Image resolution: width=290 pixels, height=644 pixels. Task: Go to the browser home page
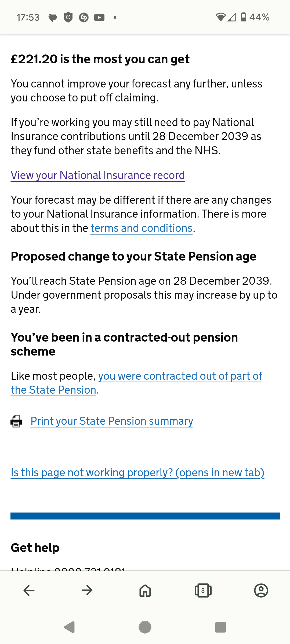click(x=145, y=590)
